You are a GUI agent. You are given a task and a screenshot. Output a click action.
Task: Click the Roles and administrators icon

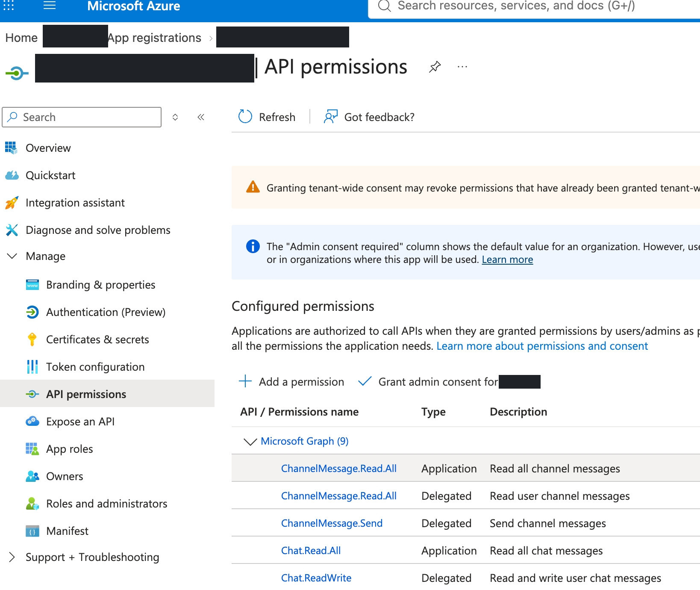pos(32,504)
